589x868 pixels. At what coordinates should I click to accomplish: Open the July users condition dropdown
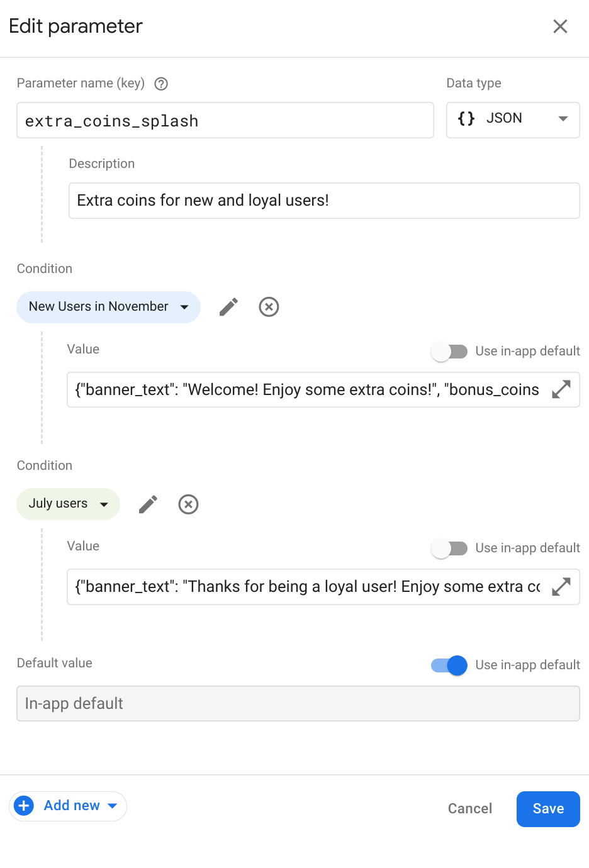[x=104, y=504]
